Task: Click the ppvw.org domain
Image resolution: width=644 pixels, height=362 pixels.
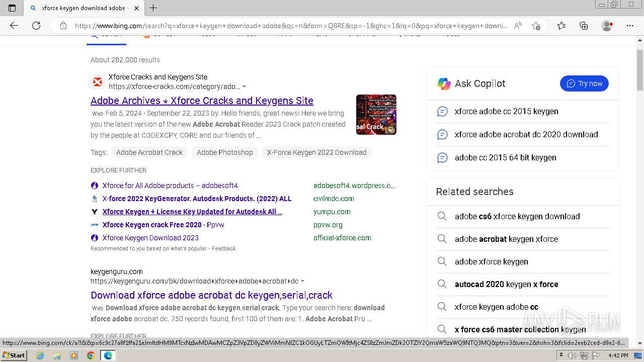Action: coord(328,225)
